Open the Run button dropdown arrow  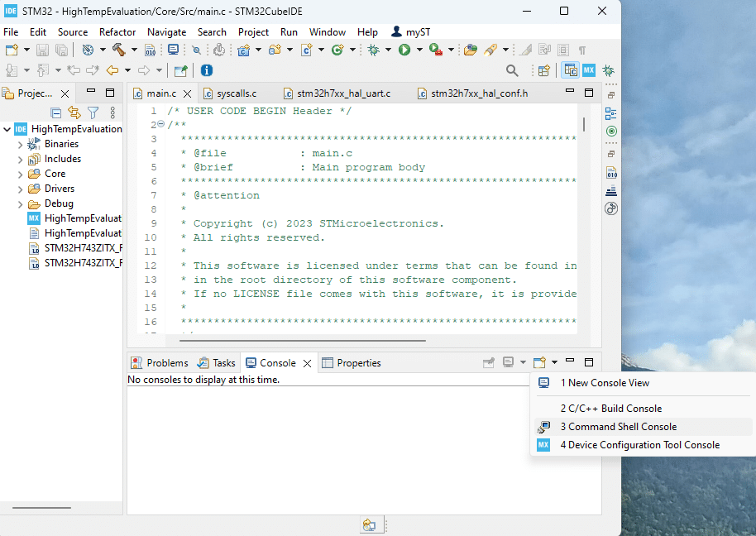[419, 50]
